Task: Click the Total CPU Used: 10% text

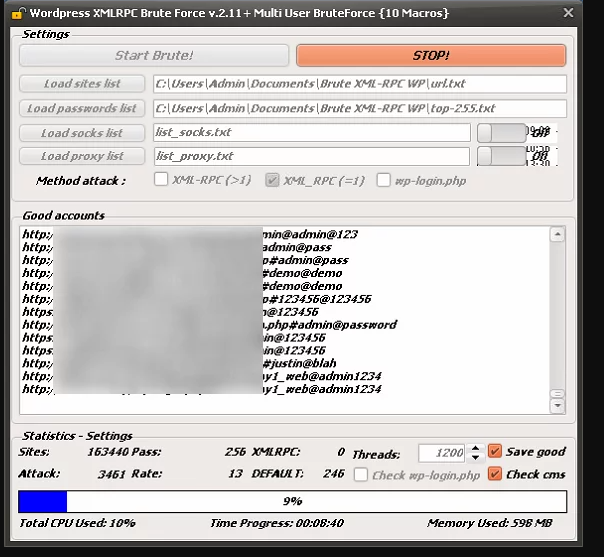Action: pyautogui.click(x=77, y=523)
